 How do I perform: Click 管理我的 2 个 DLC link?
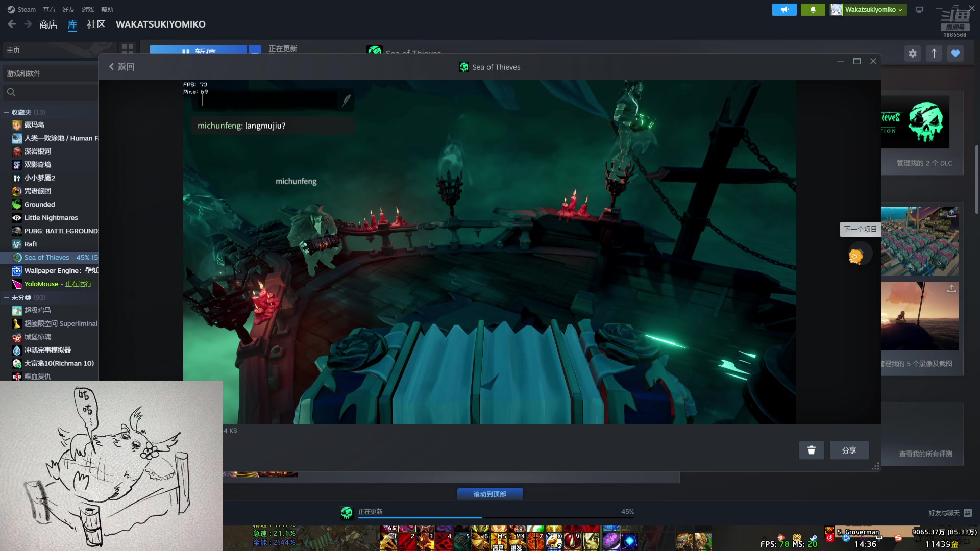(x=924, y=163)
